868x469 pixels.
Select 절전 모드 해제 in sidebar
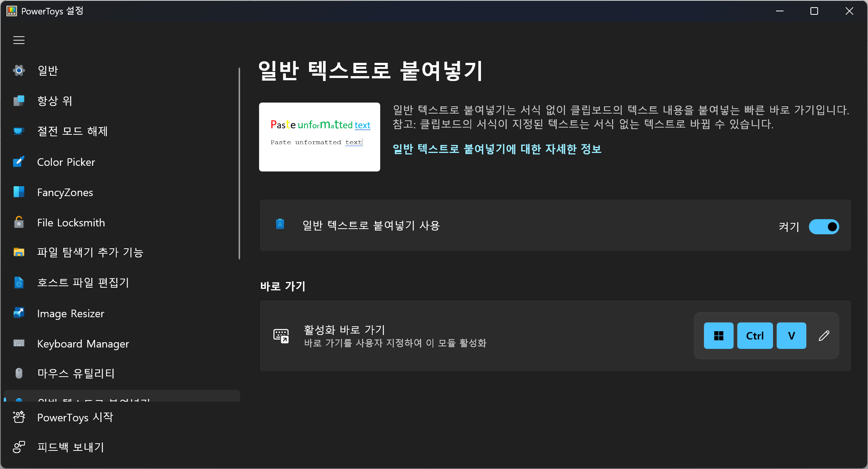(72, 131)
